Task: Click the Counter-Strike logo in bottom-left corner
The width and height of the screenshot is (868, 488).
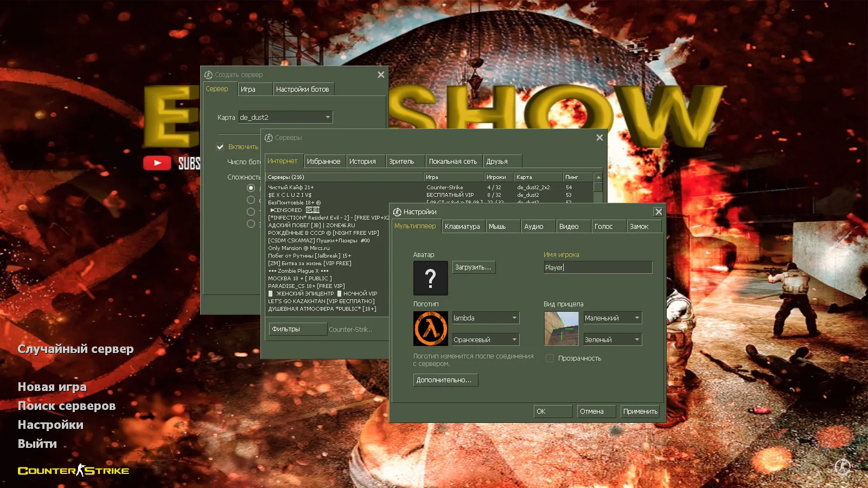Action: pyautogui.click(x=73, y=470)
